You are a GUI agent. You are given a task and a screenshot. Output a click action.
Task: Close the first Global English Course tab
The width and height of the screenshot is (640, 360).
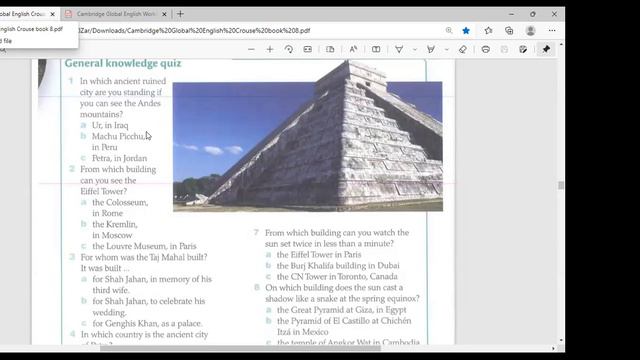52,14
